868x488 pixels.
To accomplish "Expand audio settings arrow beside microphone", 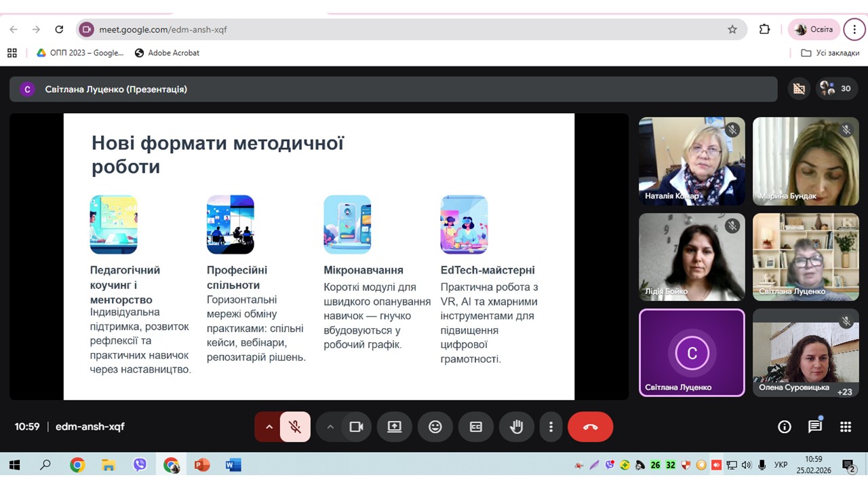I will pos(269,427).
